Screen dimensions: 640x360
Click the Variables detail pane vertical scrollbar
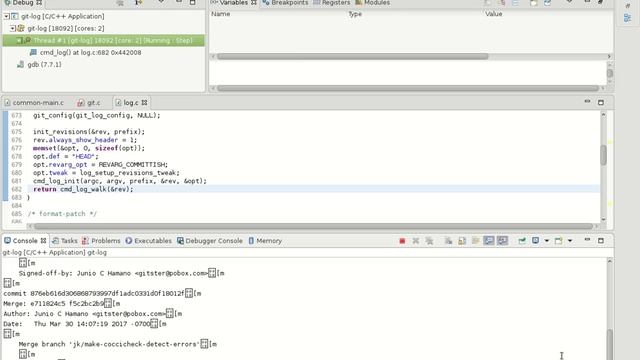[609, 73]
